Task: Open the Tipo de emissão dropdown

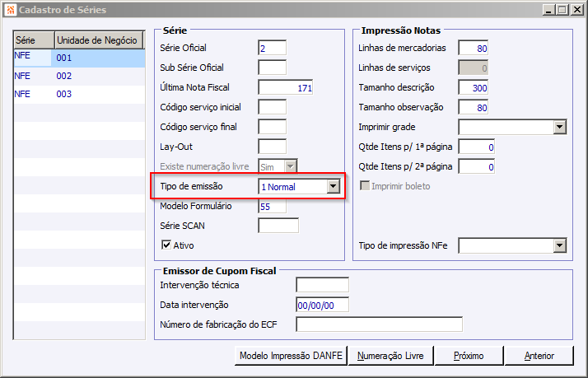Action: click(x=333, y=186)
